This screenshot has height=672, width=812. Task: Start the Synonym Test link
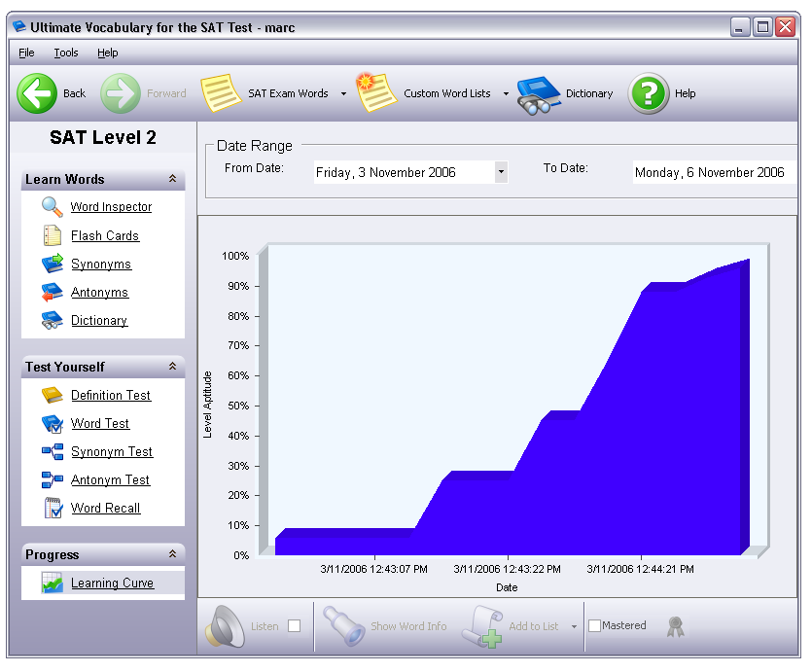pyautogui.click(x=112, y=451)
